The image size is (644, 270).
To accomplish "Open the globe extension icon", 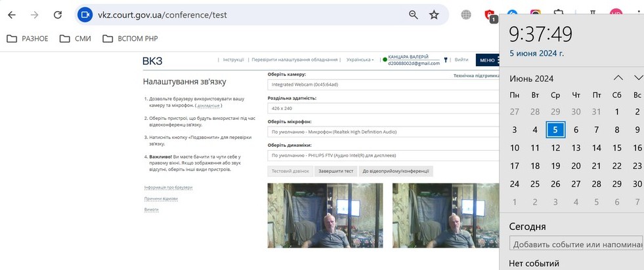I will point(466,15).
